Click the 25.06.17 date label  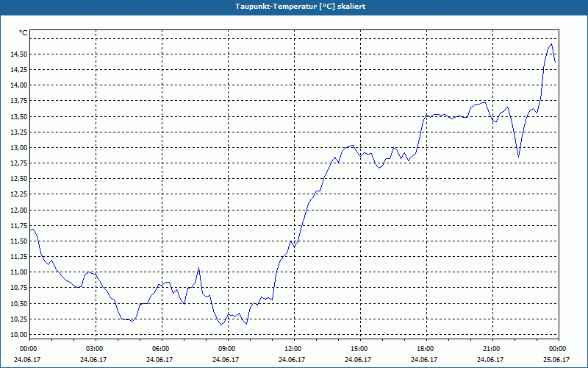point(556,360)
